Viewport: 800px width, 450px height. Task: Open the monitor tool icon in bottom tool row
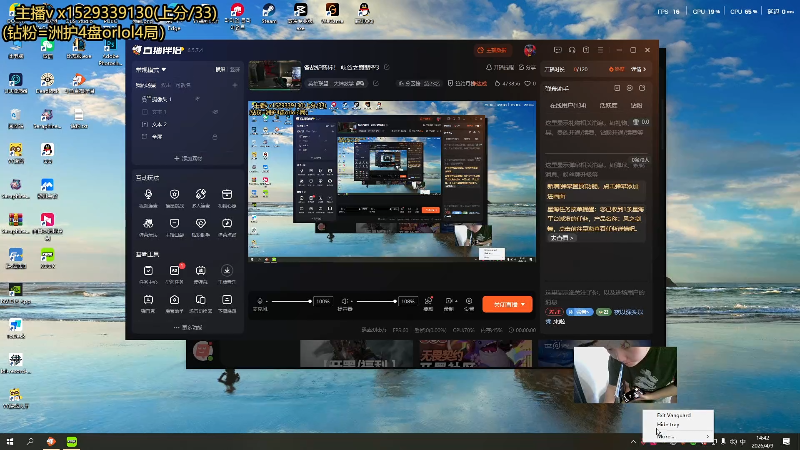148,299
